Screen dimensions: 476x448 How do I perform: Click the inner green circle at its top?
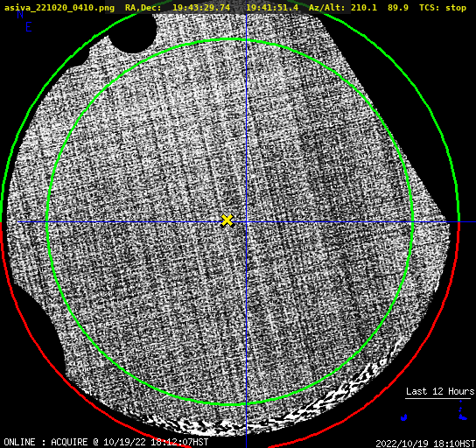[x=230, y=39]
